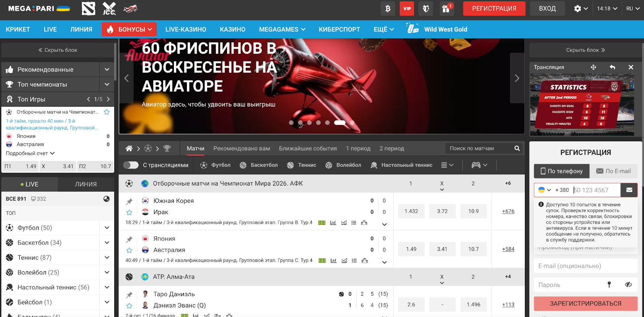Viewport: 644px width, 317px height.
Task: Switch to Рекомендовано вам tab
Action: pyautogui.click(x=242, y=148)
